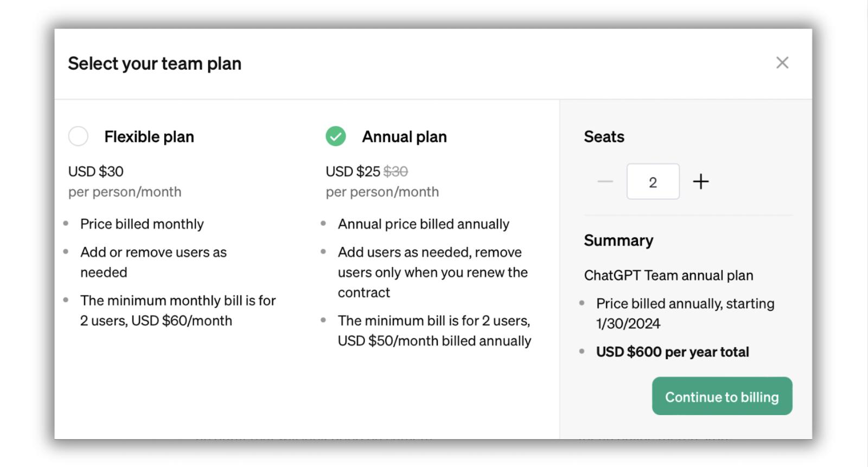Screen dimensions: 868x467
Task: Click the "Annual plan" label text
Action: point(404,137)
